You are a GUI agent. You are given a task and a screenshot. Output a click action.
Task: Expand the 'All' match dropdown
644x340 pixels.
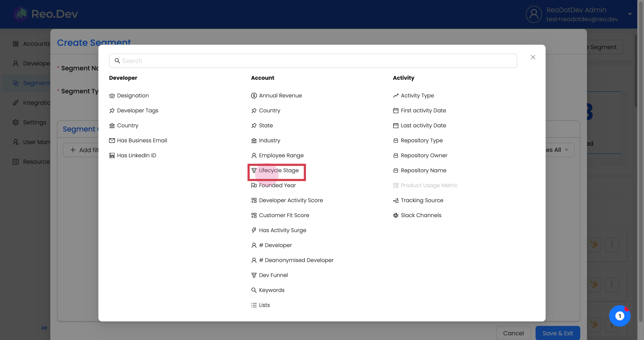559,150
